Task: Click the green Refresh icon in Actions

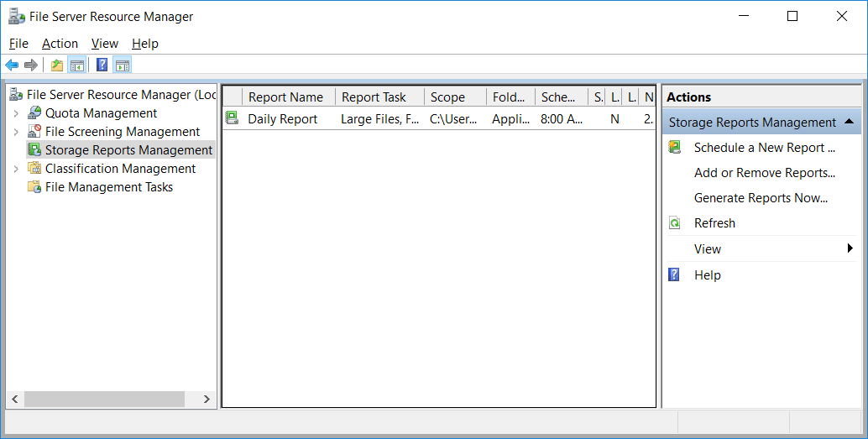Action: pyautogui.click(x=674, y=223)
